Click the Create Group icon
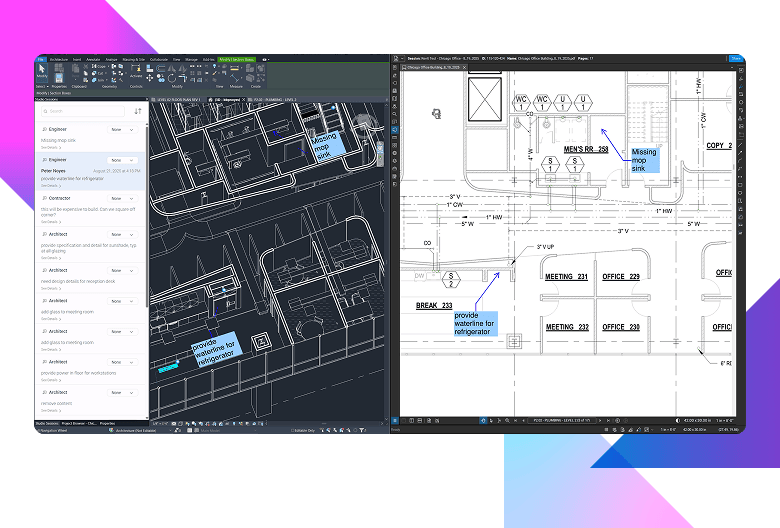780x528 pixels. 260,68
